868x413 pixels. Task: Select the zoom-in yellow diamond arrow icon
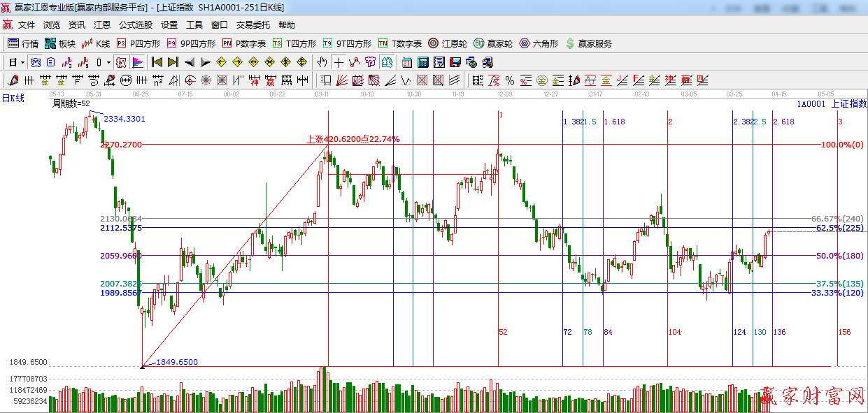(301, 62)
